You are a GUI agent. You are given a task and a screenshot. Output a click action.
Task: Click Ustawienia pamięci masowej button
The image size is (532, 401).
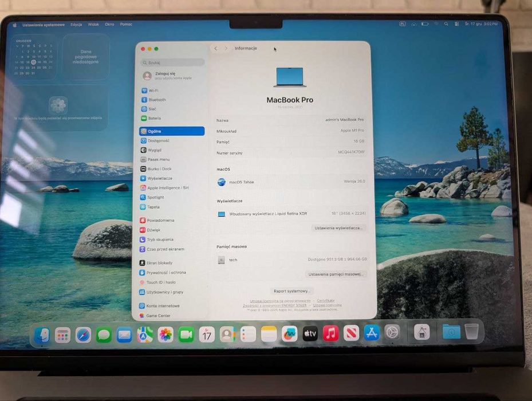[x=336, y=274]
